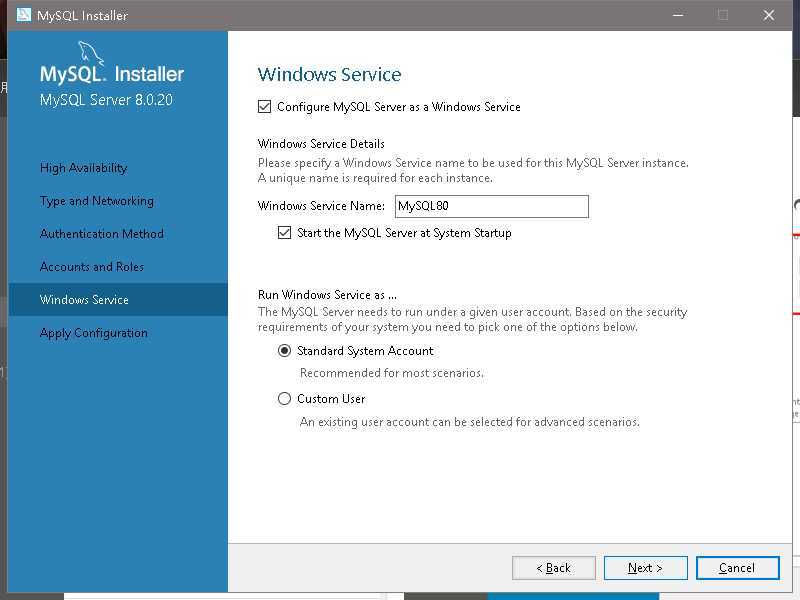The height and width of the screenshot is (600, 800).
Task: Open Authentication Method step
Action: pos(102,234)
